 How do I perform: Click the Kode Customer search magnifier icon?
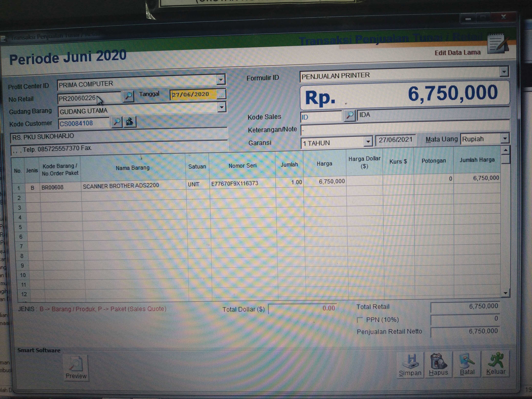tap(117, 122)
